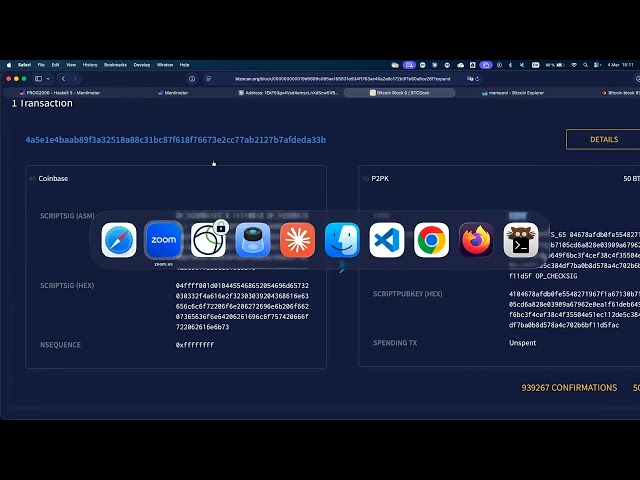
Task: Go back to the previous page in Safari
Action: [63, 78]
